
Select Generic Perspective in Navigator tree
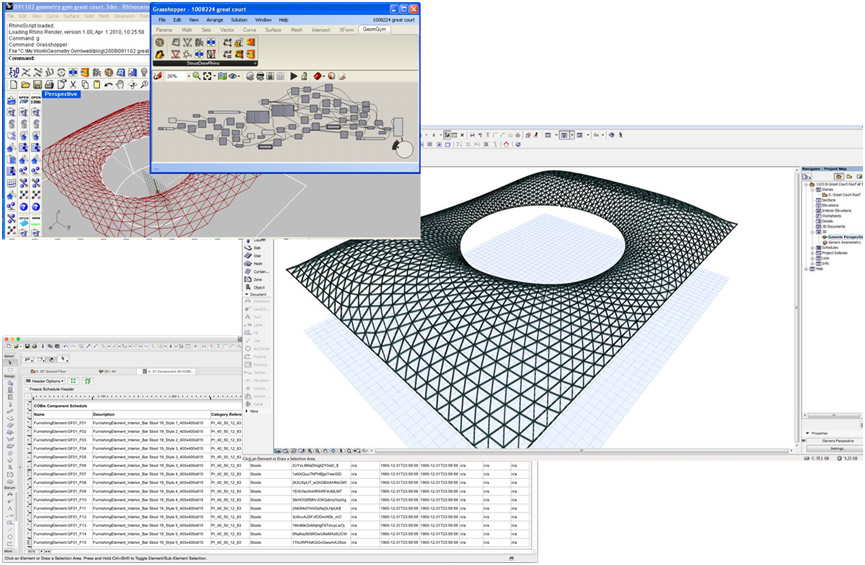click(x=842, y=237)
